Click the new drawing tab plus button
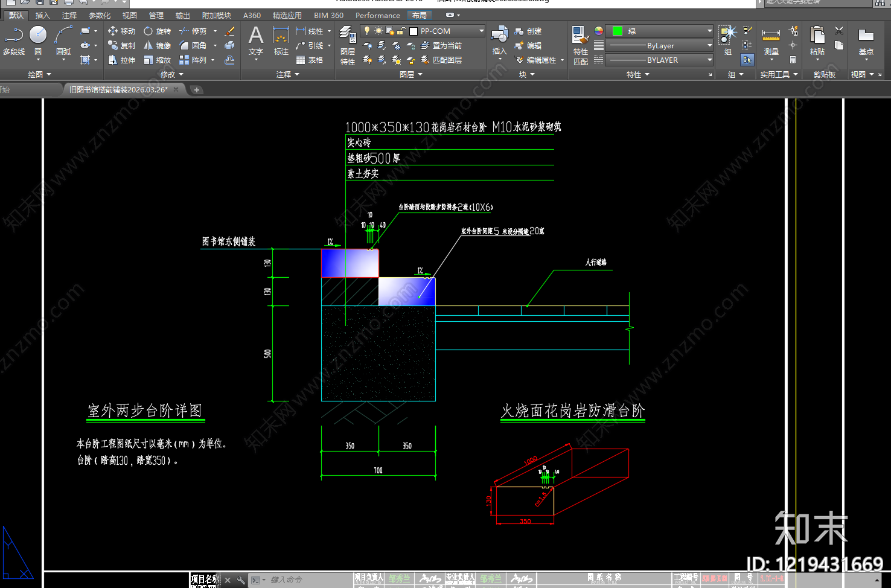This screenshot has width=891, height=588. 197,90
